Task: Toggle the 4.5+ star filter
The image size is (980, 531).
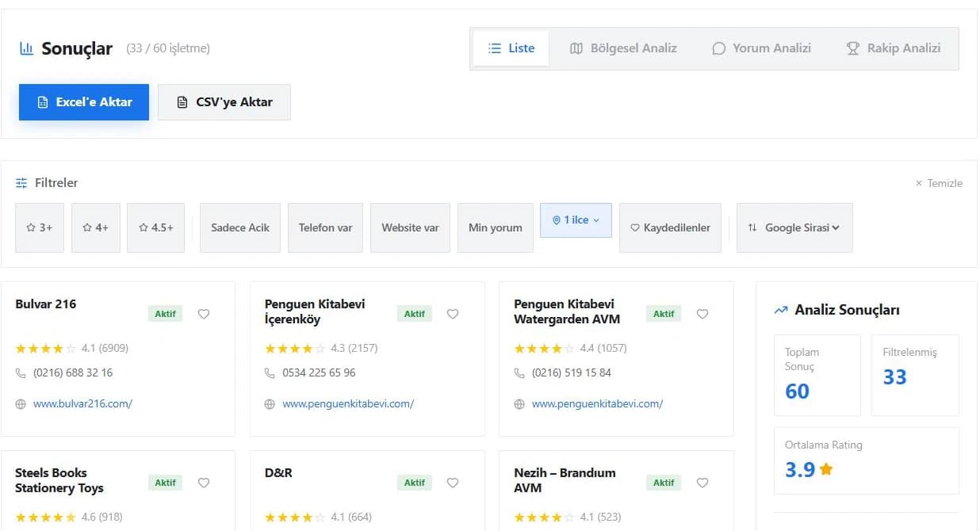Action: (155, 227)
